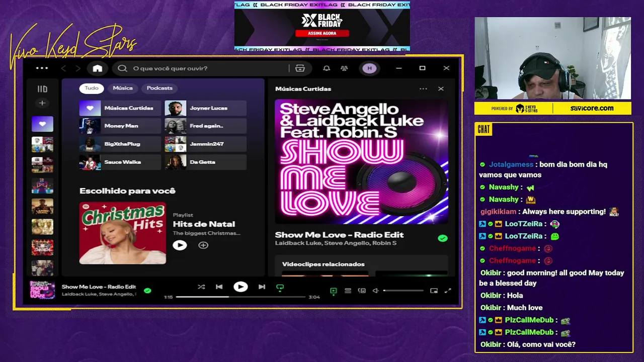Open the Spotify three-dot app menu
Screen dimensions: 644x362
[42, 68]
